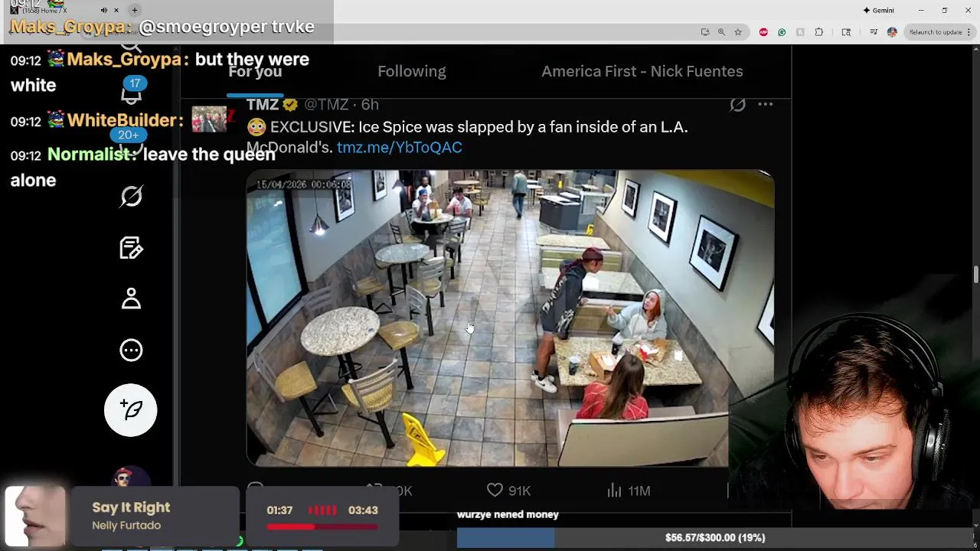Open the More circle menu in the sidebar
Image resolution: width=980 pixels, height=551 pixels.
pos(131,350)
